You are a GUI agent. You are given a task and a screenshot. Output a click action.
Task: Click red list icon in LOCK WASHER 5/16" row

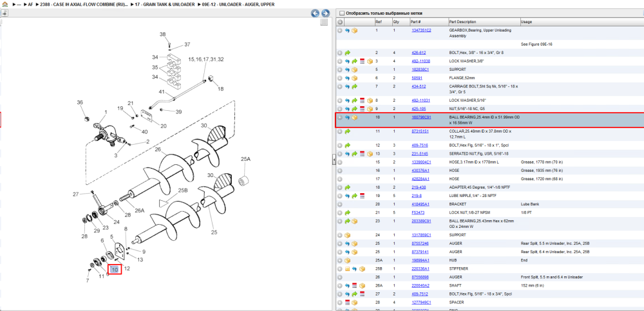[362, 100]
